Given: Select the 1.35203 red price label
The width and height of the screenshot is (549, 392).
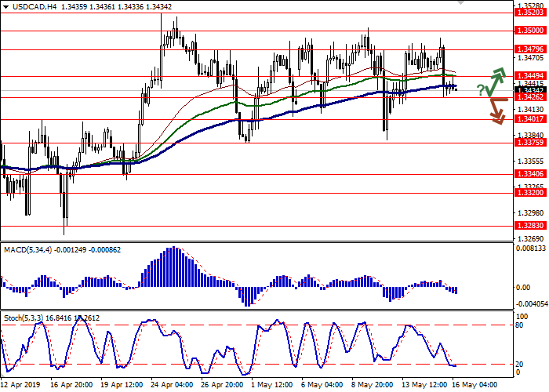Looking at the screenshot, I should click(529, 13).
